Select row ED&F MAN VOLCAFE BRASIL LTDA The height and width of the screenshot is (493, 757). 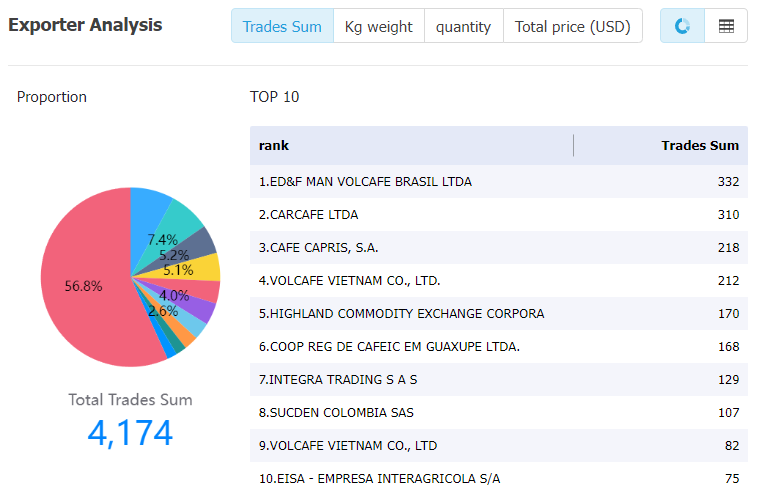coord(499,182)
